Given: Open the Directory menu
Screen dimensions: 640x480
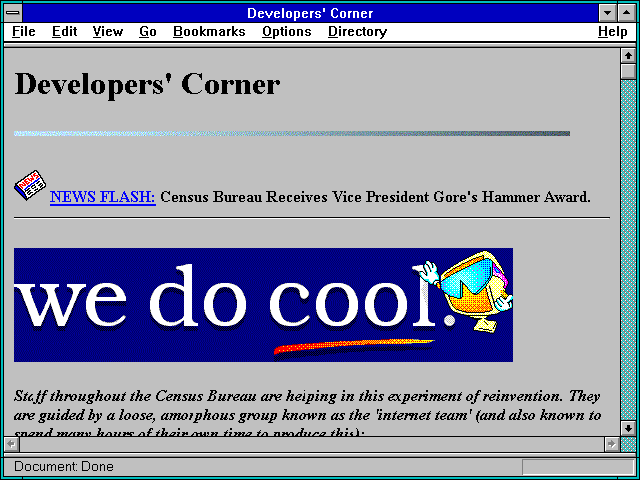Looking at the screenshot, I should coord(357,32).
